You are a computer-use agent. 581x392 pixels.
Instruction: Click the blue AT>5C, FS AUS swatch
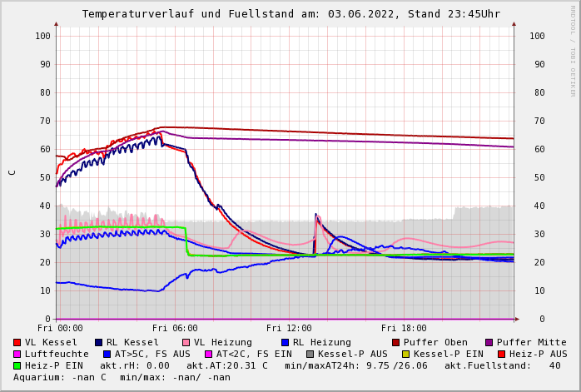coord(107,354)
